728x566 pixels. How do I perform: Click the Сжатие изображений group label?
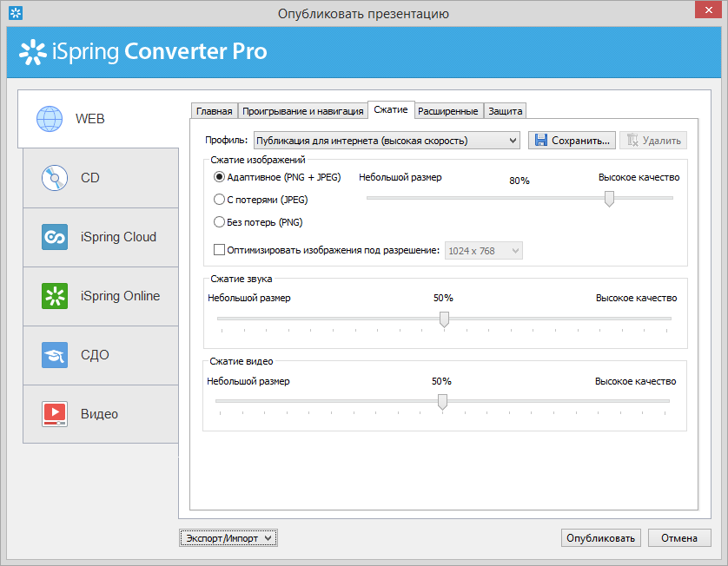(x=258, y=160)
